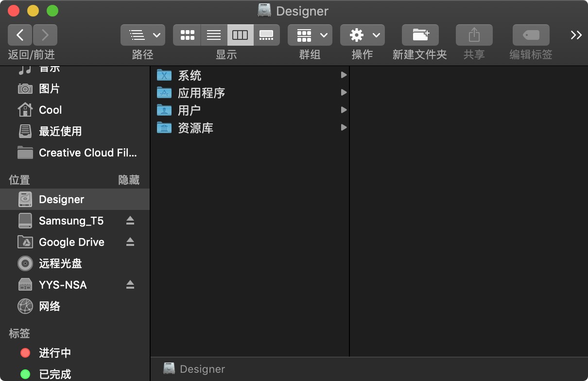588x381 pixels.
Task: Hide the 位置 sidebar section
Action: 129,180
